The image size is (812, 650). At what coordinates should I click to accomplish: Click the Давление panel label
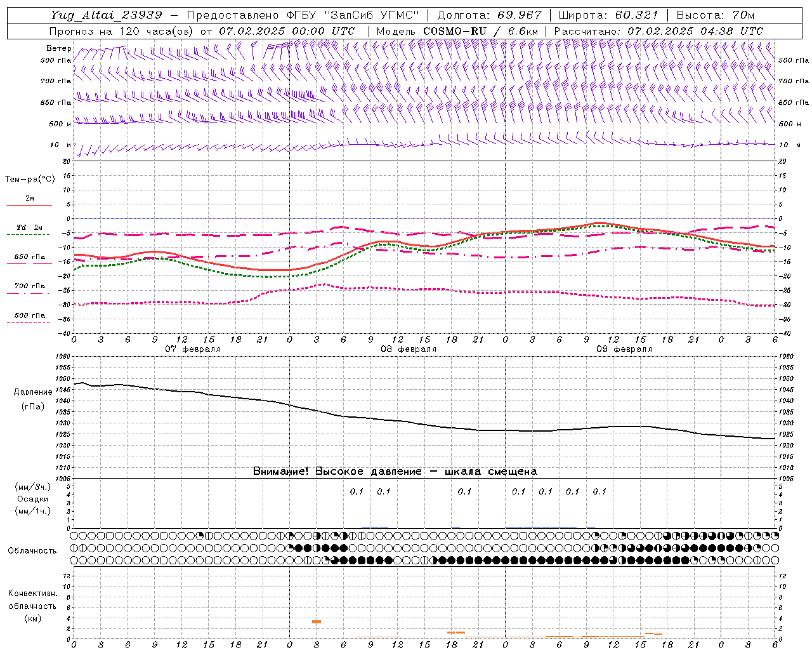(33, 392)
